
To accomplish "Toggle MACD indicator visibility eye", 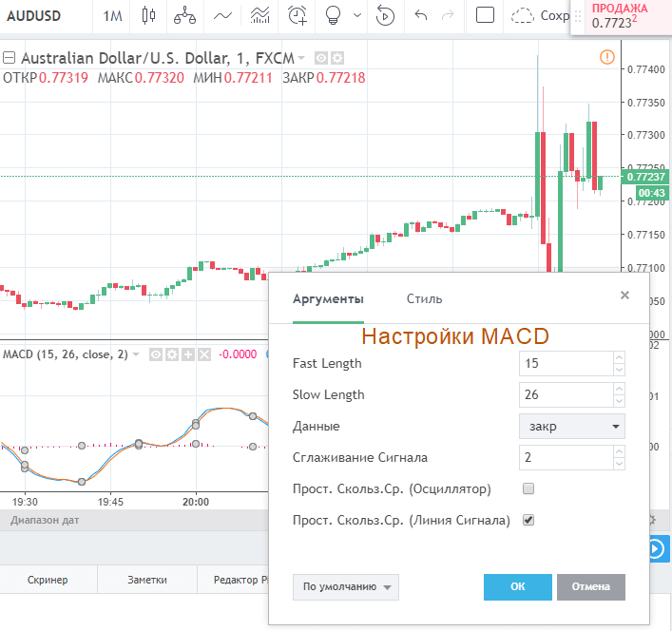I will pos(157,354).
